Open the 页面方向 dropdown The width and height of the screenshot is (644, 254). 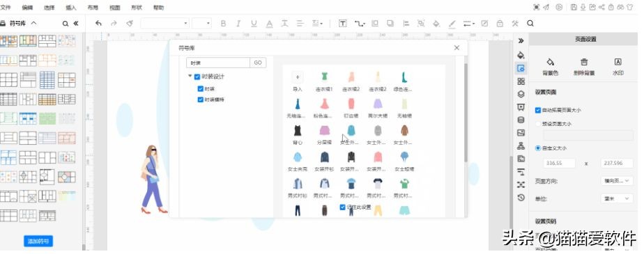(617, 181)
